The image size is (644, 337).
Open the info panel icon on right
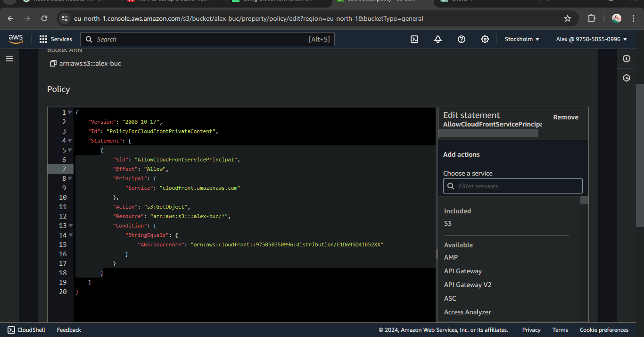(626, 59)
